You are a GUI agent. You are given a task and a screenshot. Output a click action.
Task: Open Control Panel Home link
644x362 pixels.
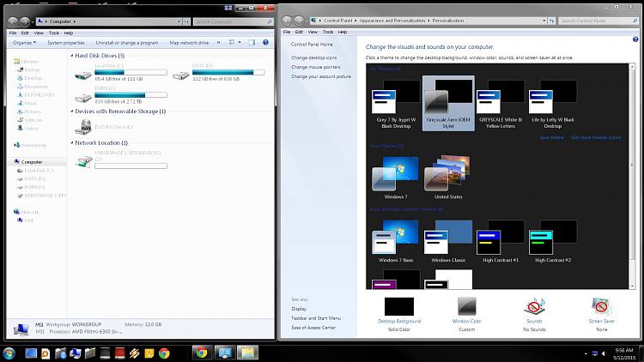[312, 45]
